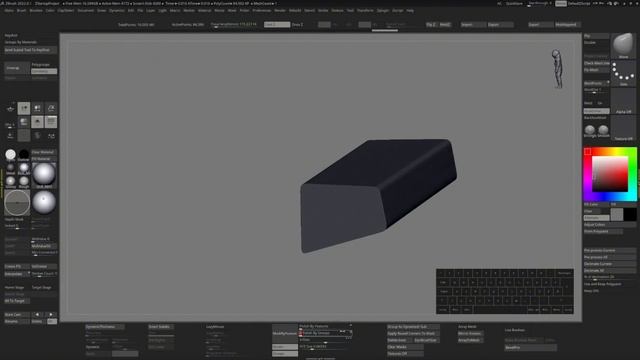The image size is (640, 360).
Task: Go to next stored camera arrow
Action: coord(51,315)
